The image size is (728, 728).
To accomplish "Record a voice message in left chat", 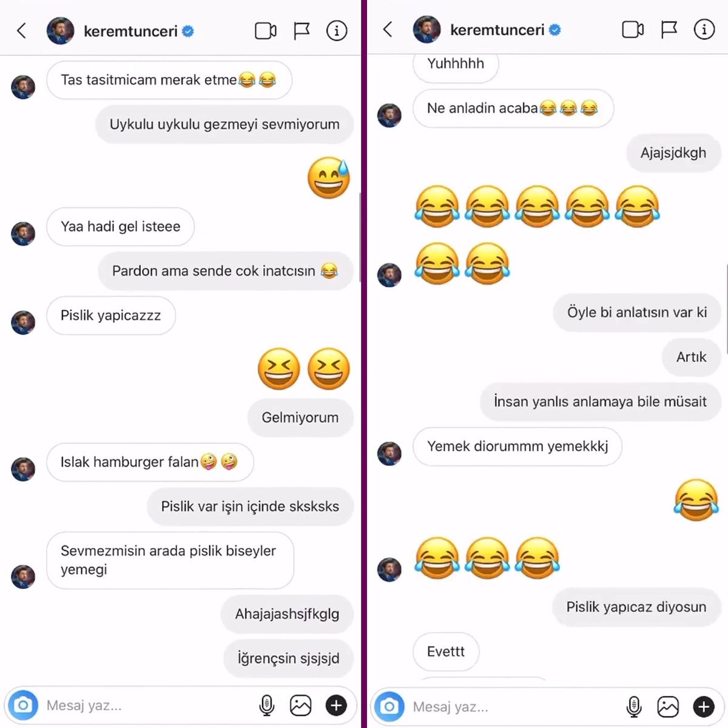I will [x=266, y=705].
